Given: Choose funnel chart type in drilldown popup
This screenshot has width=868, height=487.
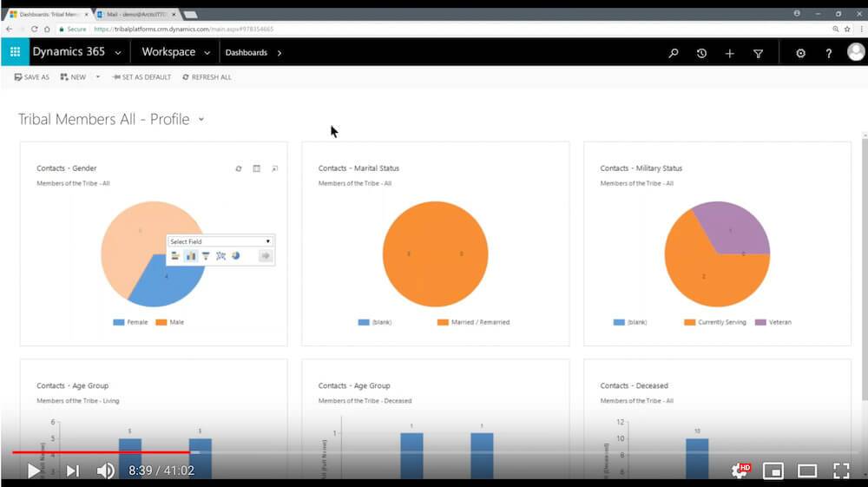Looking at the screenshot, I should coord(206,256).
